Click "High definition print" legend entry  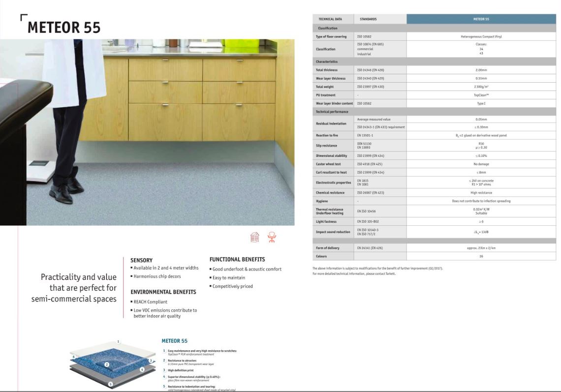(181, 370)
